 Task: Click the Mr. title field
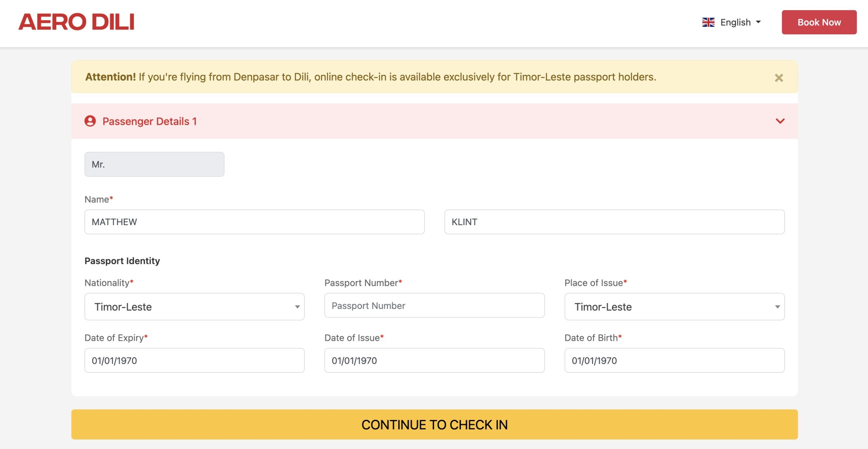pyautogui.click(x=154, y=164)
